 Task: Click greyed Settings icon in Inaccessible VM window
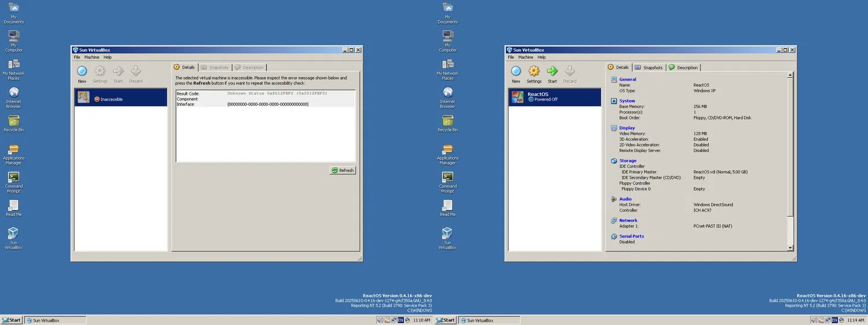pyautogui.click(x=100, y=71)
